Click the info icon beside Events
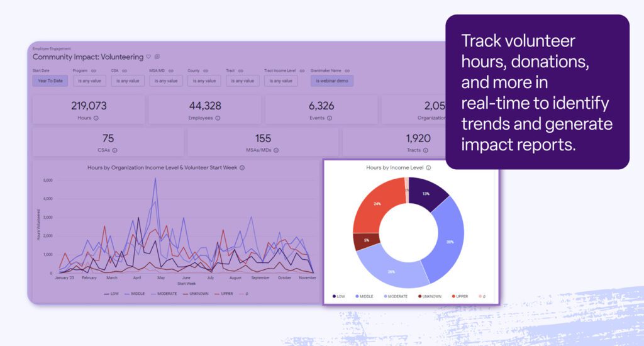644x346 pixels. (330, 118)
